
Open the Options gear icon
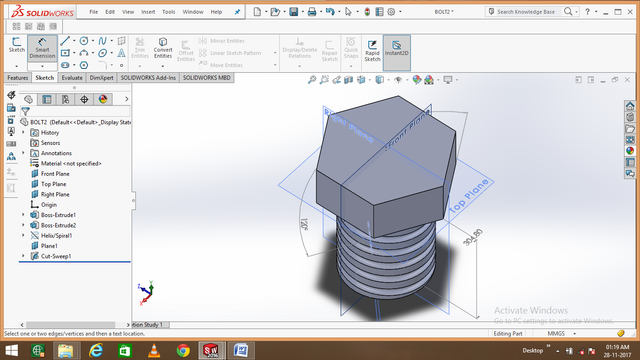pyautogui.click(x=391, y=12)
